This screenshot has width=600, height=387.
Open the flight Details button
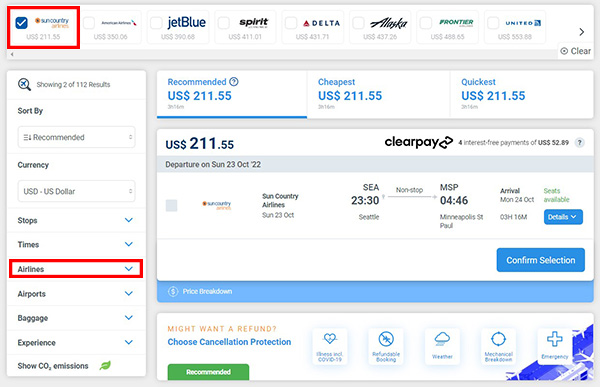563,217
